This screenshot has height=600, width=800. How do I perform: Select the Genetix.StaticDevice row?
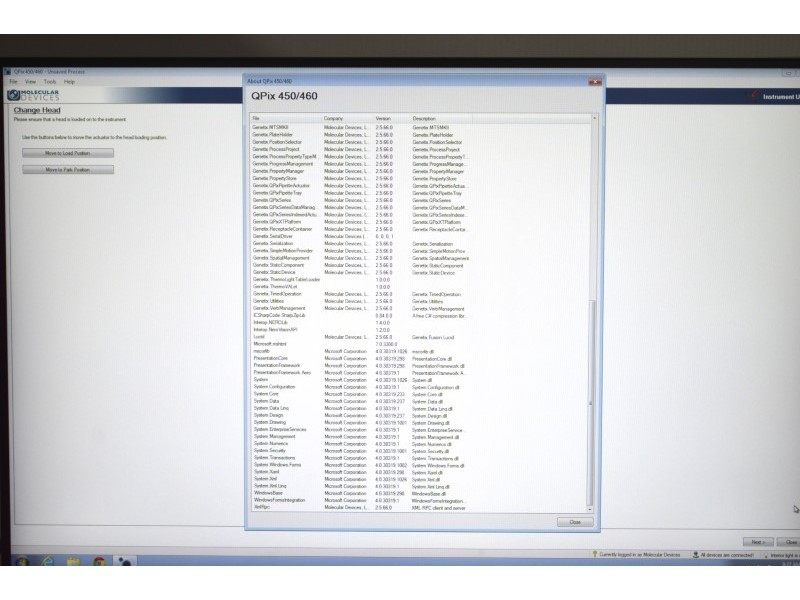click(360, 272)
